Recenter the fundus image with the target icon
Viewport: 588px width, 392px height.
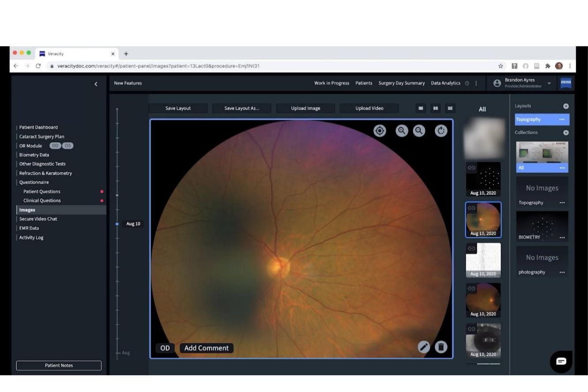380,131
